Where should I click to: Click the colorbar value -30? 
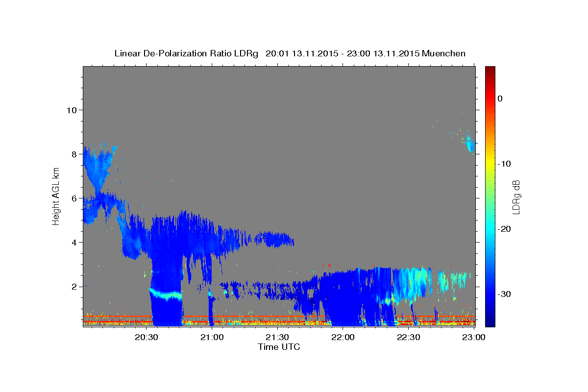[504, 294]
